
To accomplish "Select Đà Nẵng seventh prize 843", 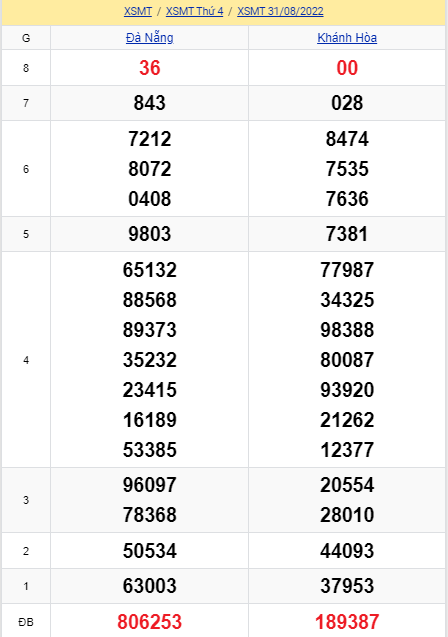I will tap(149, 103).
